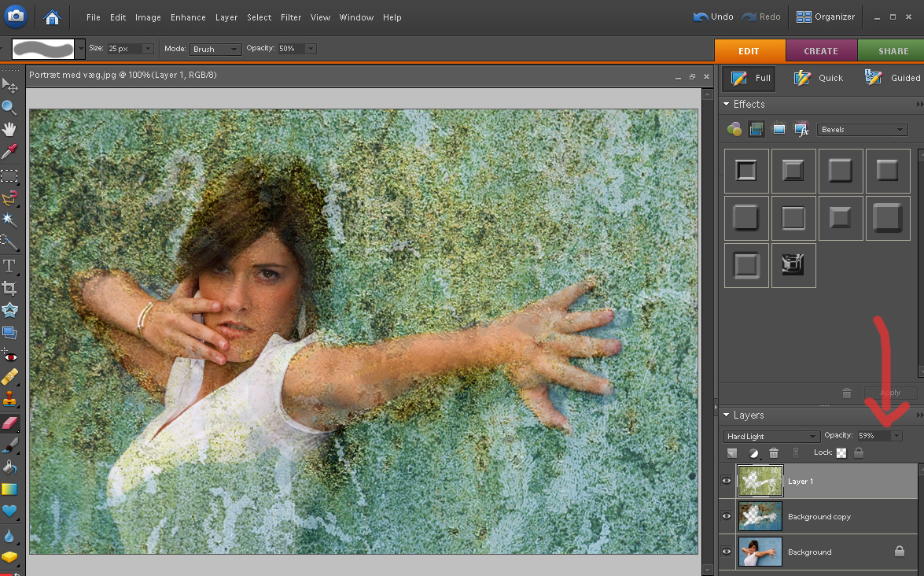The height and width of the screenshot is (576, 924).
Task: Switch to the CREATE tab
Action: click(820, 51)
